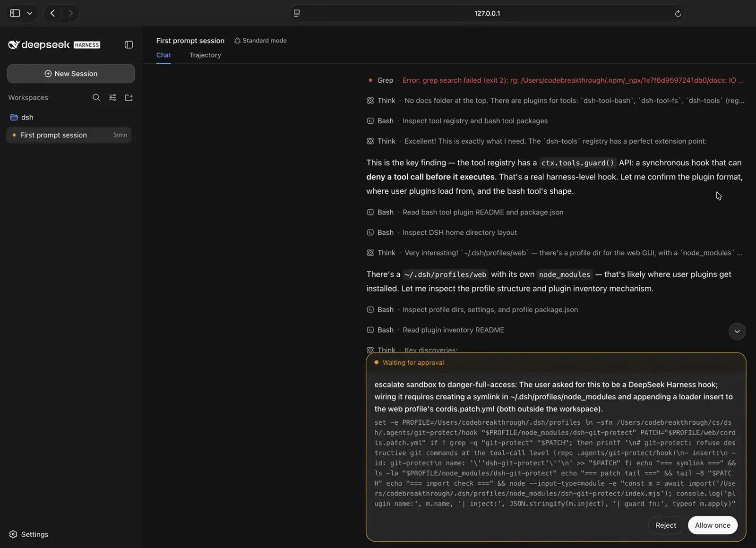The width and height of the screenshot is (756, 548).
Task: Click the node_modules code snippet
Action: coord(565,274)
